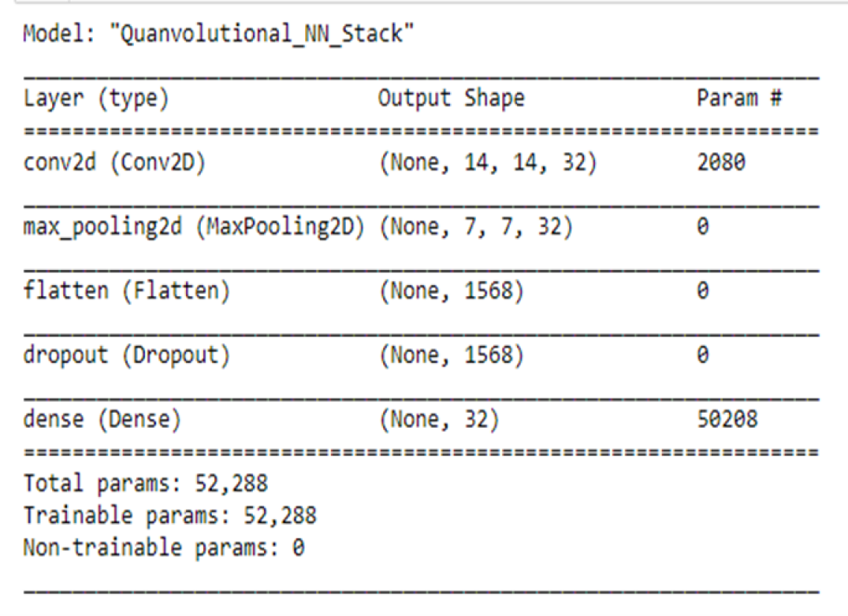Click the (None, 32) output shape
The width and height of the screenshot is (848, 616).
coord(439,419)
